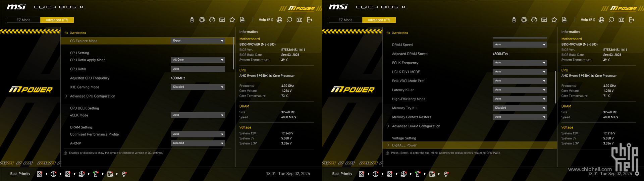Viewport: 644px width, 181px height.
Task: Select Advanced (F7) tab in left BIOS
Action: (x=57, y=20)
